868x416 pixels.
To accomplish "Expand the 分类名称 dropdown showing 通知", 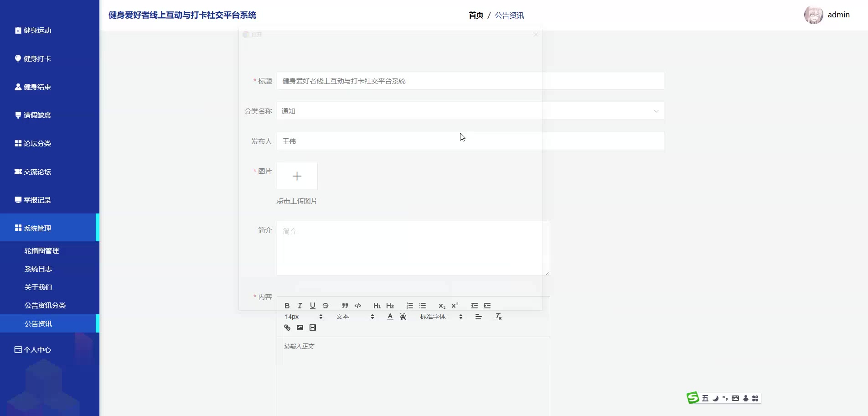I will (x=470, y=111).
